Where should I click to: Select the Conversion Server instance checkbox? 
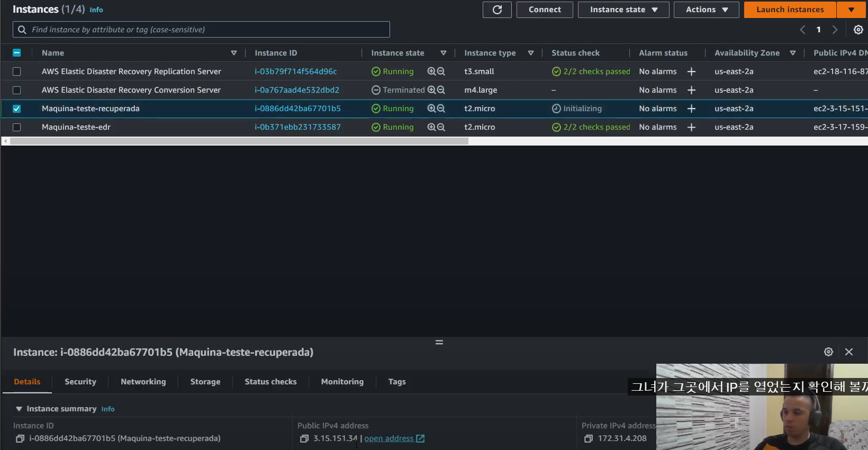click(17, 90)
